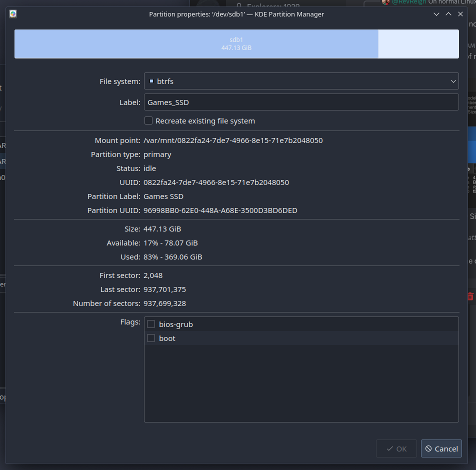The height and width of the screenshot is (470, 476).
Task: Click the blue btrfs color square
Action: click(151, 81)
